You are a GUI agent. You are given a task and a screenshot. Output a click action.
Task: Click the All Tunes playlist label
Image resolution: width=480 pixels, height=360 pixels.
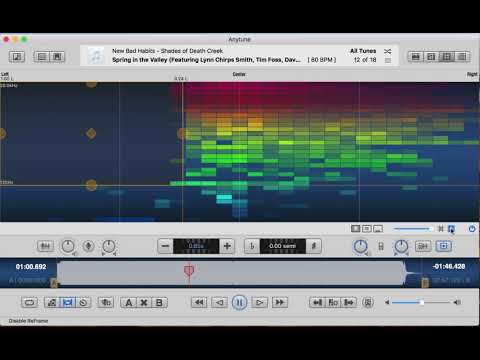pyautogui.click(x=363, y=51)
